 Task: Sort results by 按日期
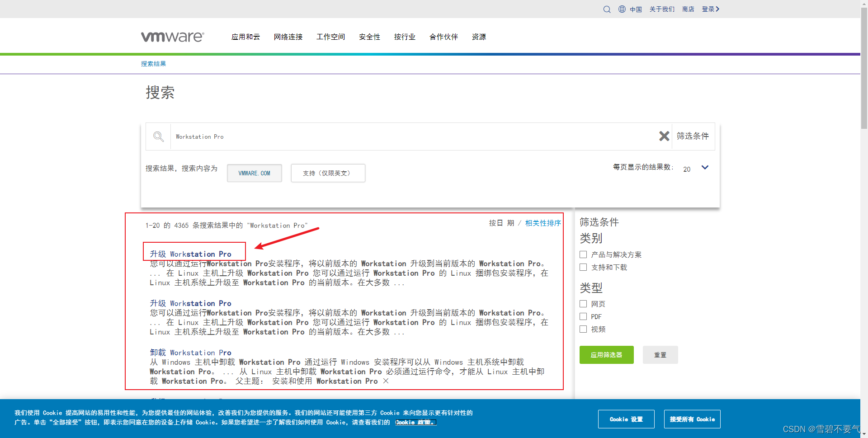(501, 223)
